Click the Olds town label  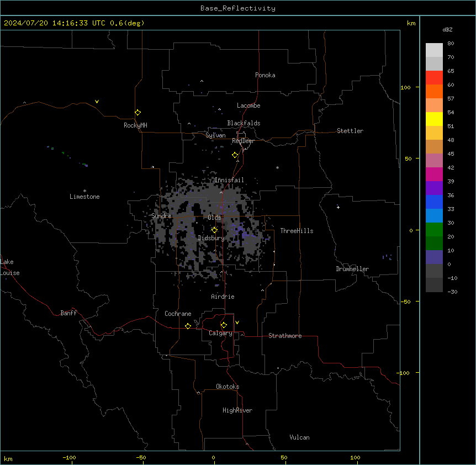point(214,218)
